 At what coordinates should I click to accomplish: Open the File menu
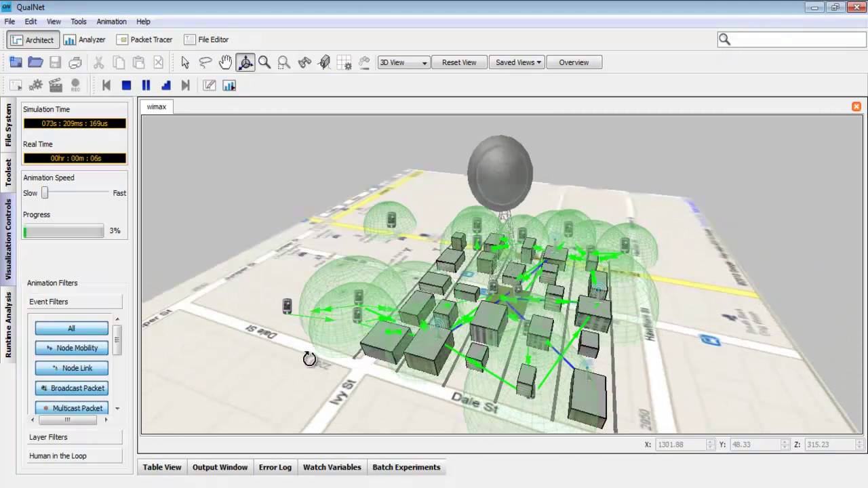(9, 22)
